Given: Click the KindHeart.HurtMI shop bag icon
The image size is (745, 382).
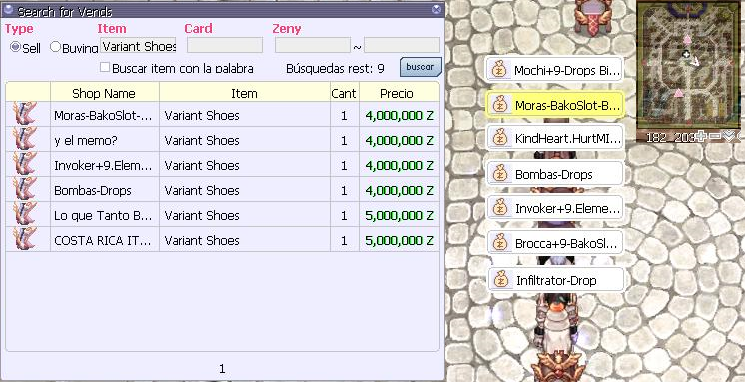Looking at the screenshot, I should click(x=500, y=138).
